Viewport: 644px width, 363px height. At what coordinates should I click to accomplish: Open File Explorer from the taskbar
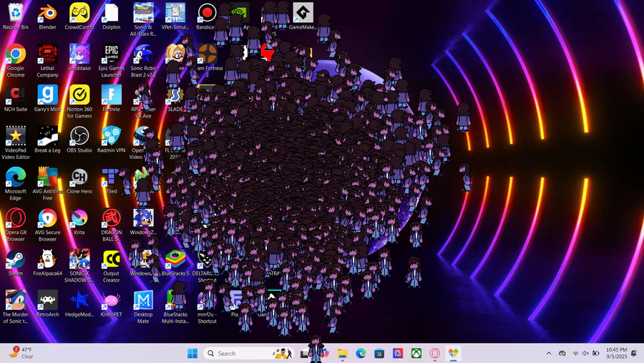pyautogui.click(x=343, y=353)
